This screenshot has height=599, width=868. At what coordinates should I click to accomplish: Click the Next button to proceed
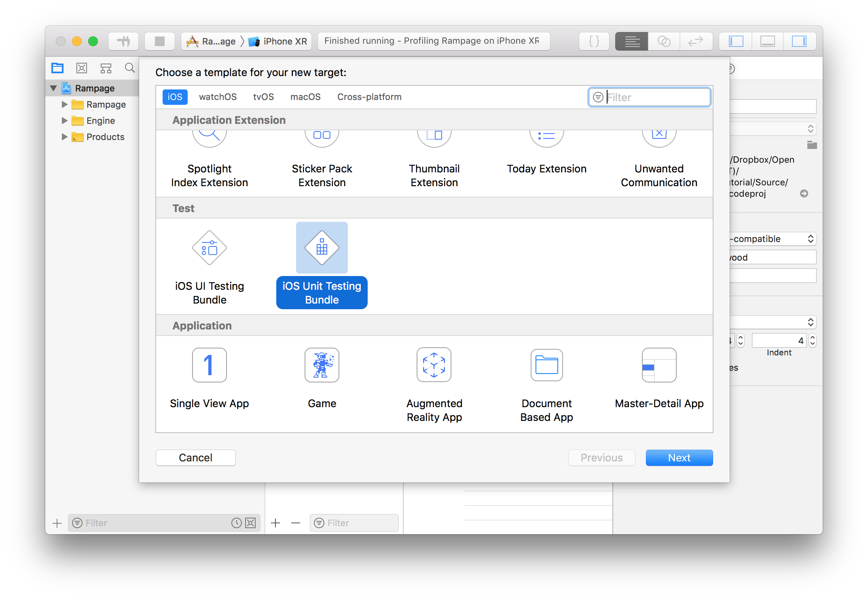coord(678,457)
